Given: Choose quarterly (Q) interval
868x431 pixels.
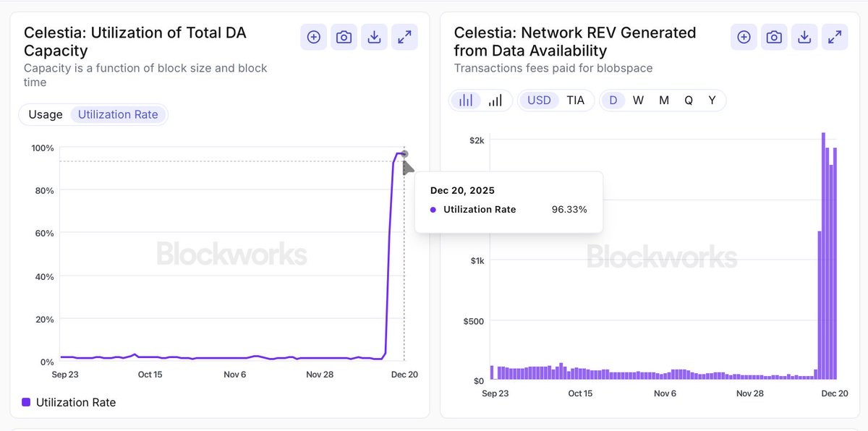Looking at the screenshot, I should [x=689, y=101].
